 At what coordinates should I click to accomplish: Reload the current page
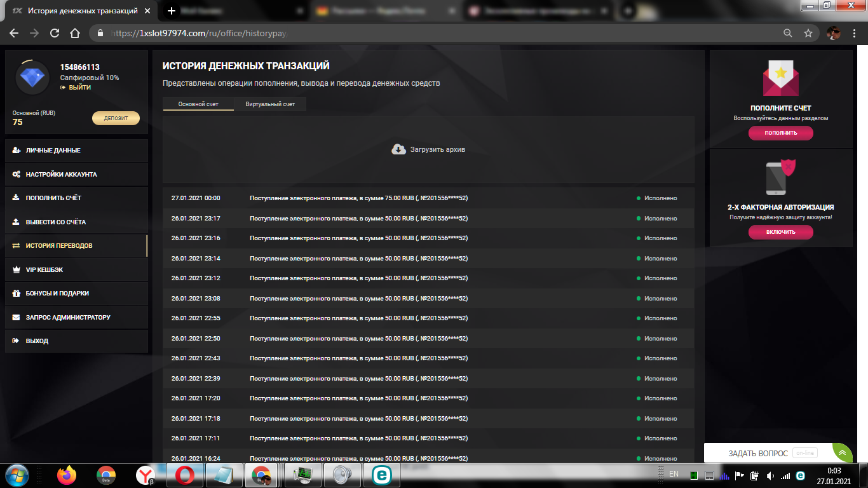(55, 33)
